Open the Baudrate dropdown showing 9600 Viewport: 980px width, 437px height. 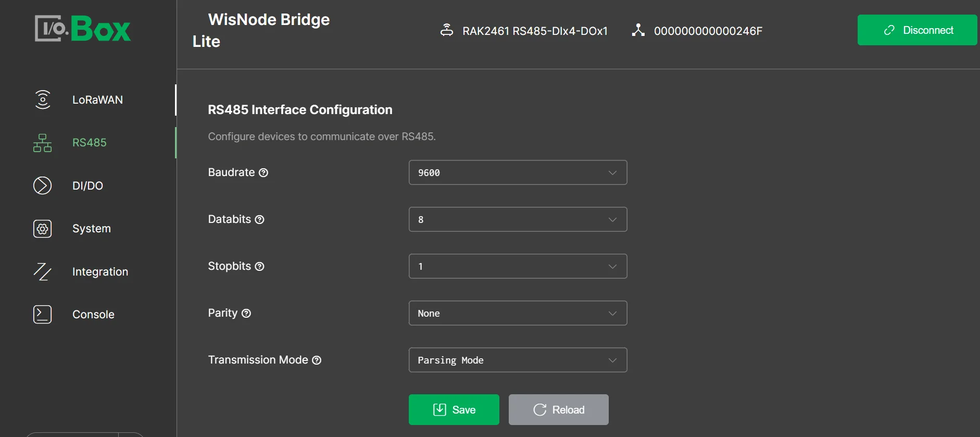[x=518, y=172]
